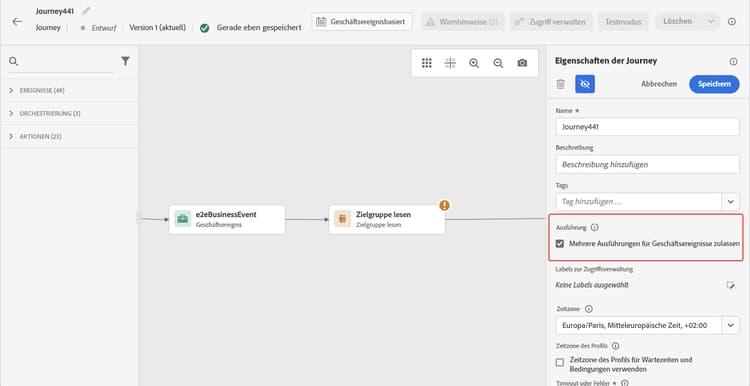Toggle the canvas grid dots icon
The width and height of the screenshot is (750, 386).
click(427, 63)
